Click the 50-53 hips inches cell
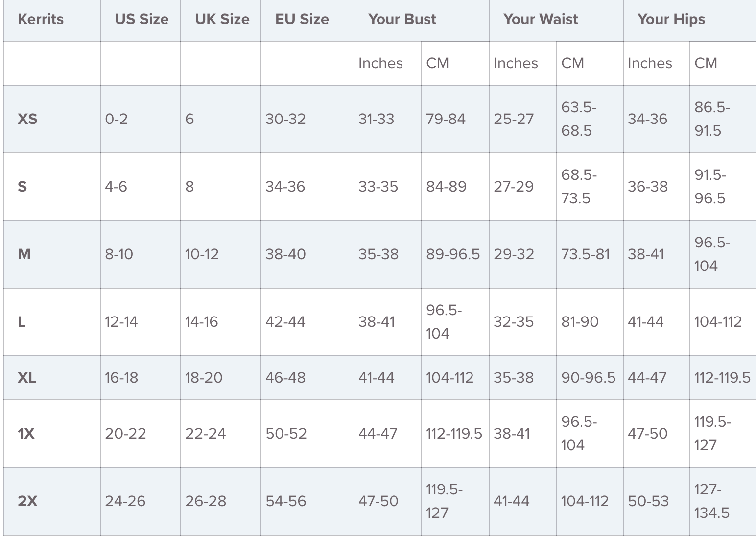756x537 pixels. (648, 501)
